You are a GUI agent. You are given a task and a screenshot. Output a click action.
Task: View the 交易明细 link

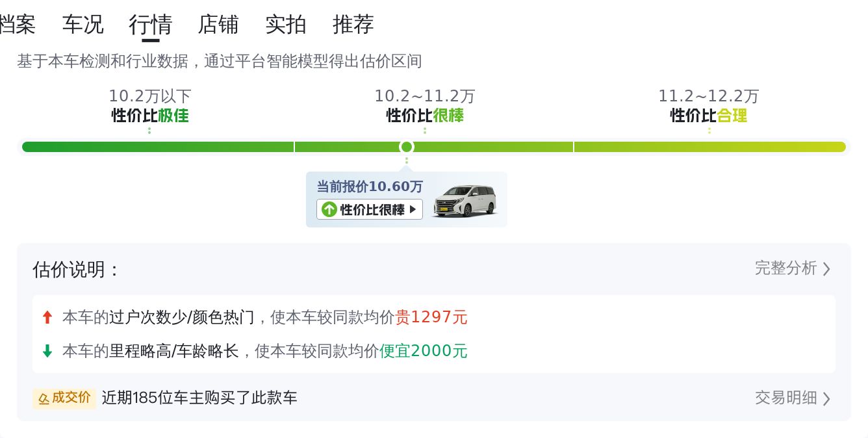[x=785, y=398]
